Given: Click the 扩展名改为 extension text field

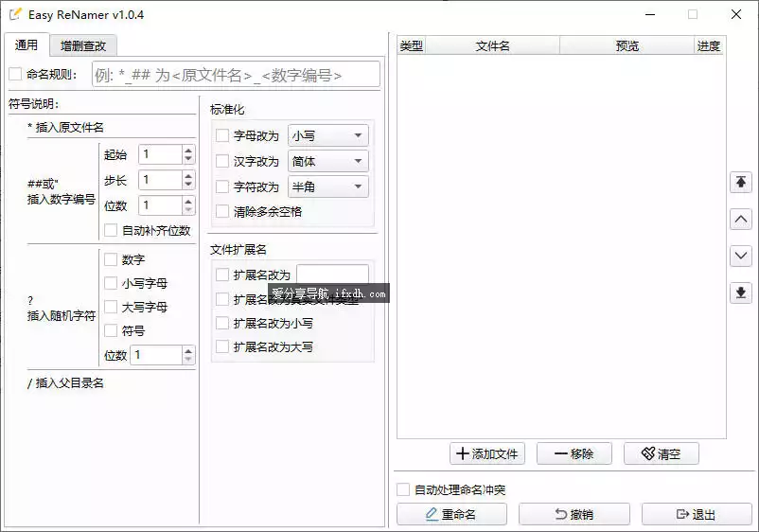Looking at the screenshot, I should point(332,274).
